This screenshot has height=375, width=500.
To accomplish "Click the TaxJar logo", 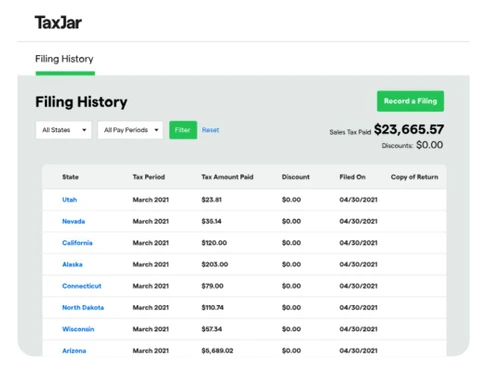I will [x=58, y=23].
